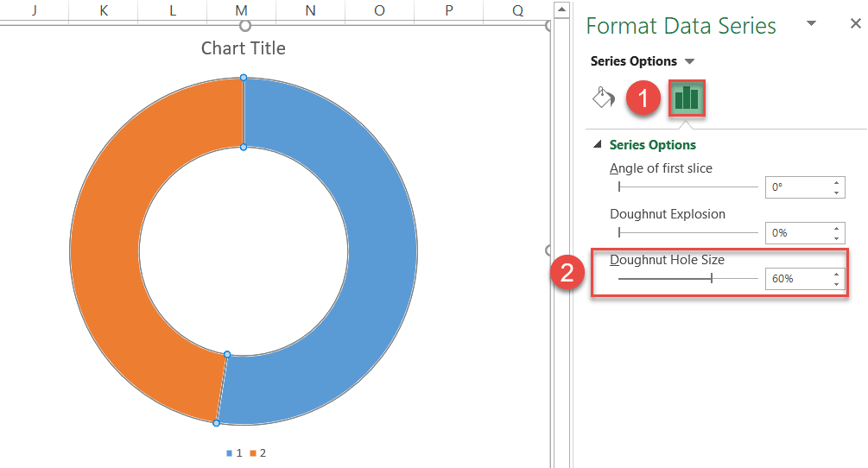Focus the Doughnut Hole Size 60% field
Screen dimensions: 868x468
click(x=797, y=279)
